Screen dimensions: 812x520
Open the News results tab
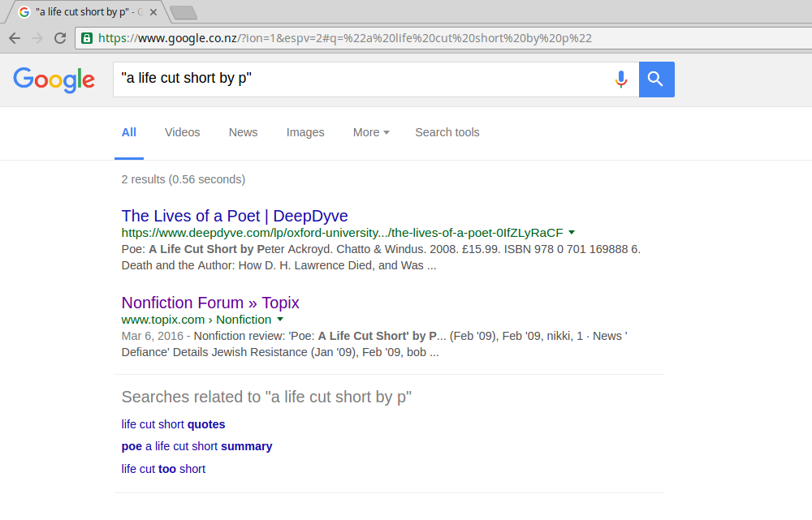click(243, 132)
